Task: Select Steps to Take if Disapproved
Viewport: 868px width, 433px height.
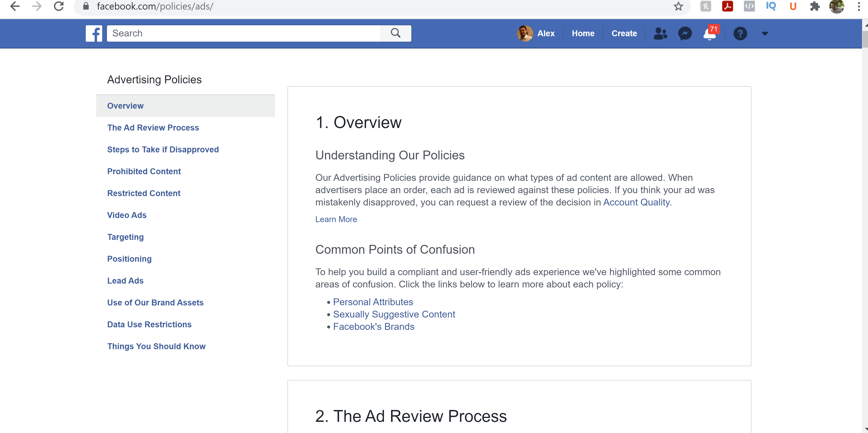Action: [x=163, y=149]
